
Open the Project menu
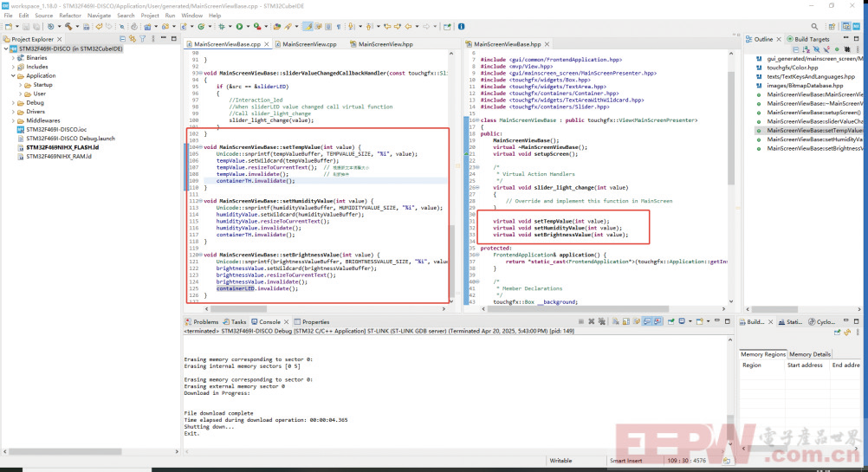pyautogui.click(x=150, y=16)
